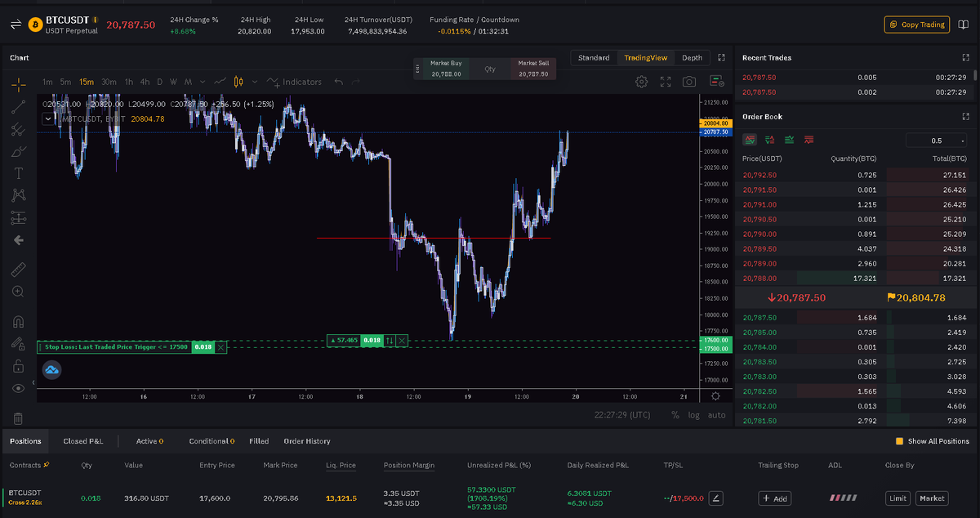Show only bids in order book
The height and width of the screenshot is (518, 980).
(790, 140)
